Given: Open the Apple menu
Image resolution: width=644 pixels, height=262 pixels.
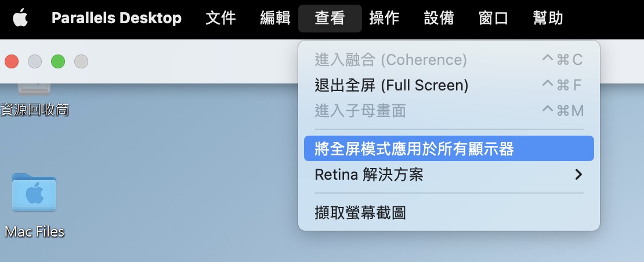Looking at the screenshot, I should (x=20, y=19).
